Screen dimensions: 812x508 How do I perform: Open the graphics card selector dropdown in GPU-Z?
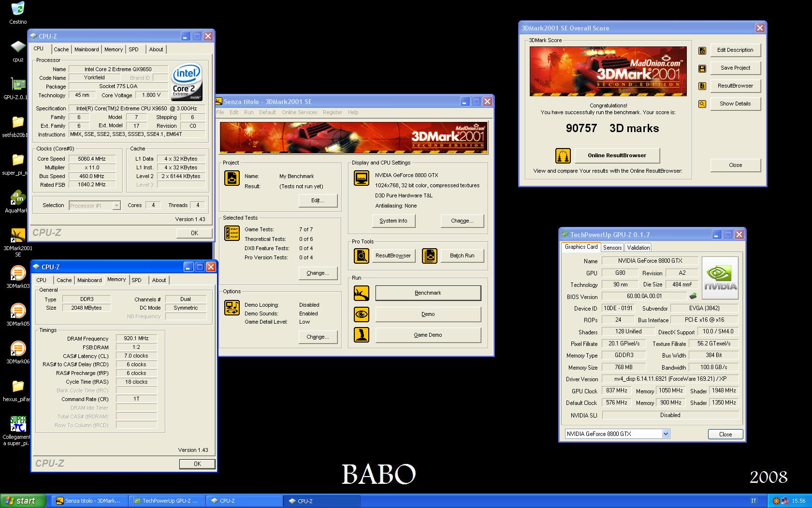point(666,434)
